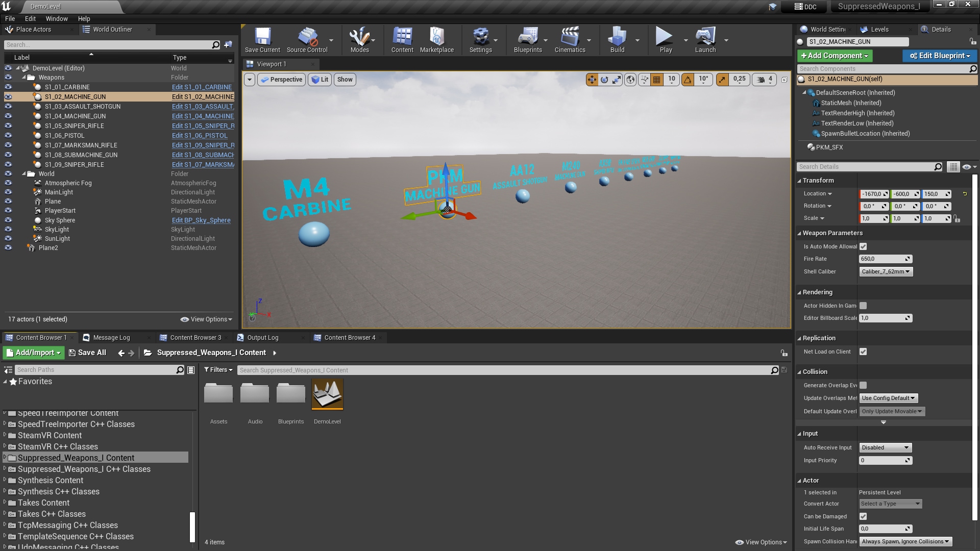Toggle Is Auto Mode Allowed checkbox
The width and height of the screenshot is (980, 551).
pyautogui.click(x=863, y=246)
